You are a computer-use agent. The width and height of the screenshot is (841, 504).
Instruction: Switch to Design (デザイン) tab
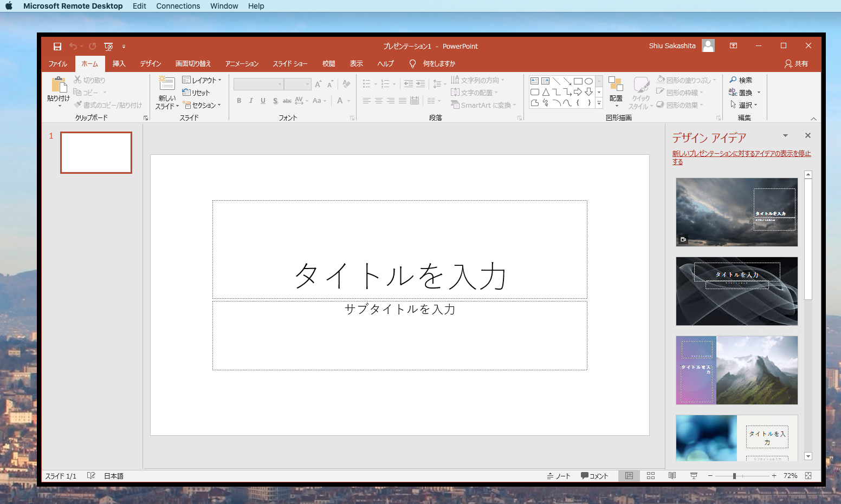[x=151, y=64]
